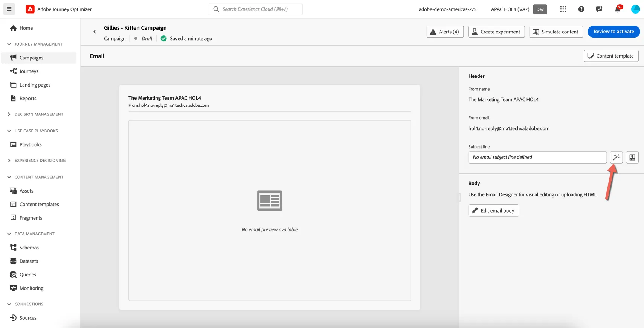Click Edit email body button
This screenshot has width=644, height=328.
pos(493,211)
